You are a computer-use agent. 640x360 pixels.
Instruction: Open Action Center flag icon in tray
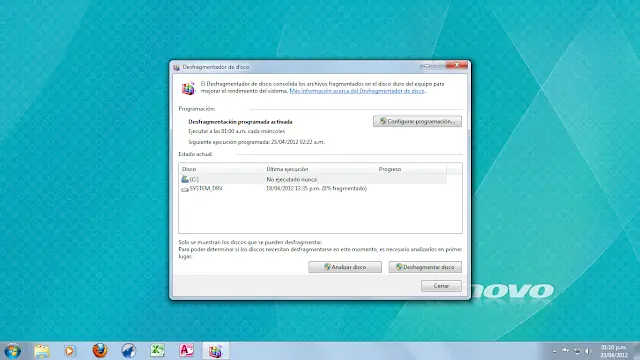click(565, 351)
